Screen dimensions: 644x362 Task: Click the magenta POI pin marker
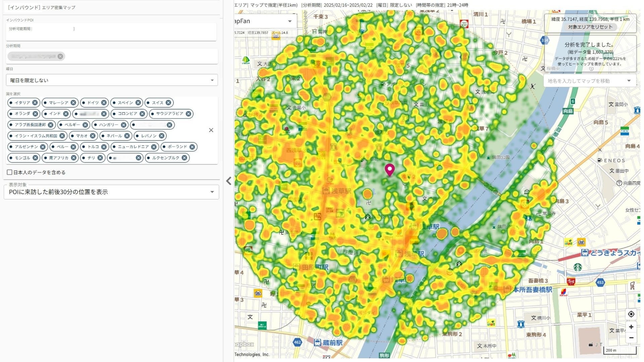(389, 169)
